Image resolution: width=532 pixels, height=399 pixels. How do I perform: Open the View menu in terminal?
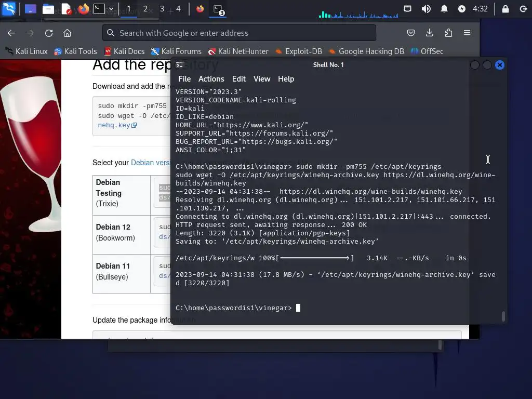[262, 79]
